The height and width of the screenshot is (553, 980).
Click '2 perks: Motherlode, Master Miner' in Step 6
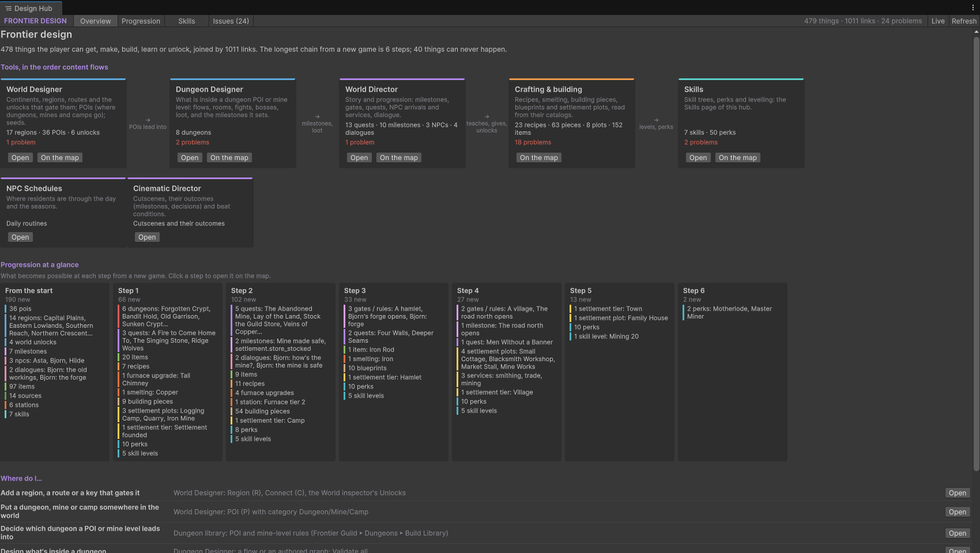tap(729, 313)
